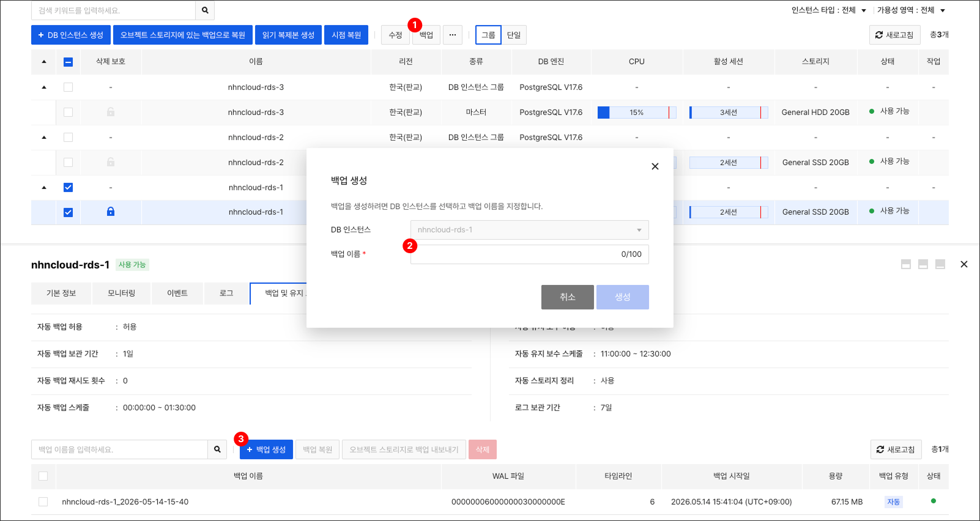Collapse the nhncloud-rds-2 group
980x521 pixels.
coord(44,138)
